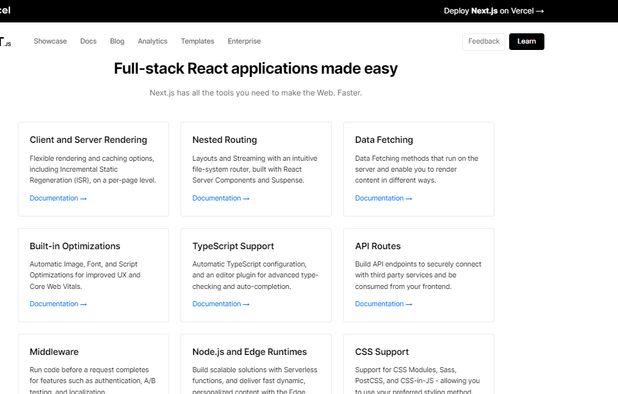The image size is (618, 394).
Task: Open the TypeScript Support documentation link
Action: (x=221, y=304)
